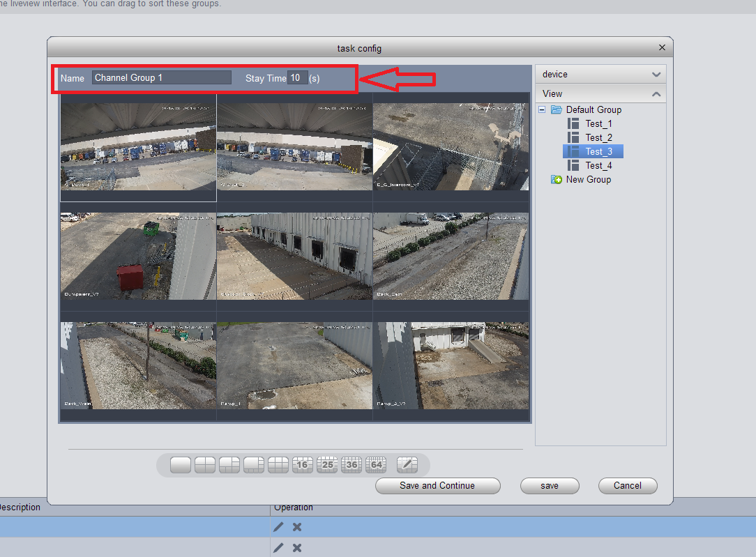The width and height of the screenshot is (756, 557).
Task: Select the loading dock doors camera tile
Action: (x=294, y=256)
